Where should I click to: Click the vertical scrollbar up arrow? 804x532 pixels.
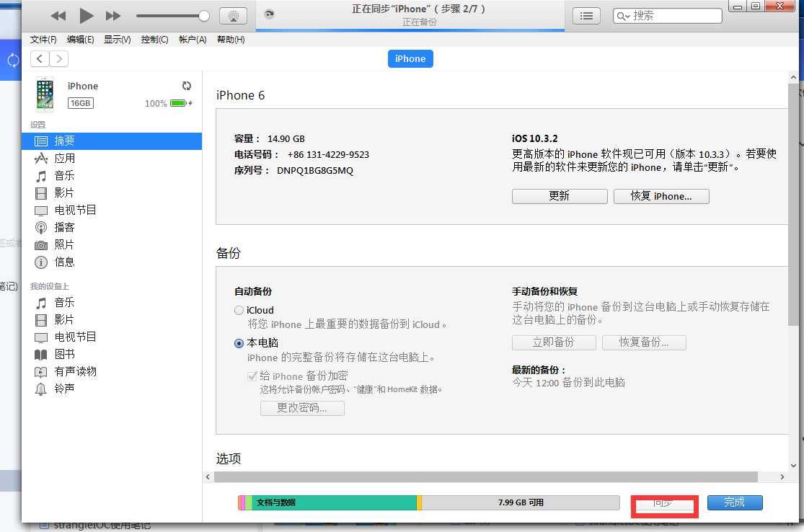coord(793,77)
